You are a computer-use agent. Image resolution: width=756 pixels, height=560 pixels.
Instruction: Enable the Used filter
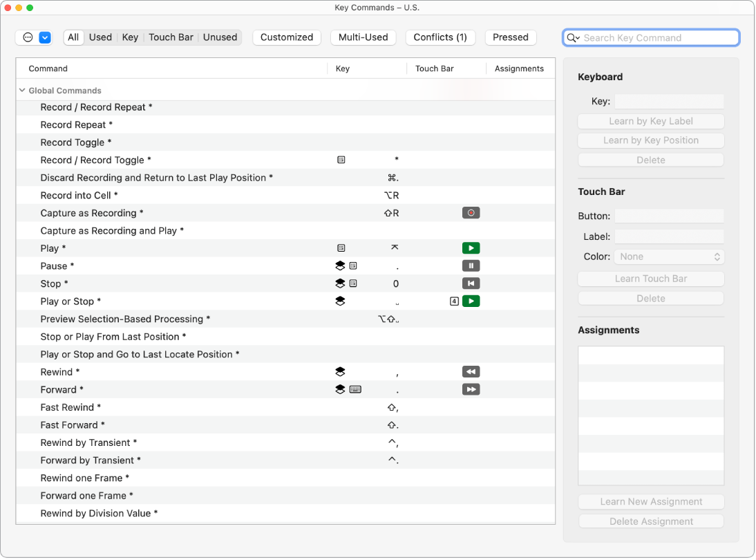(100, 37)
